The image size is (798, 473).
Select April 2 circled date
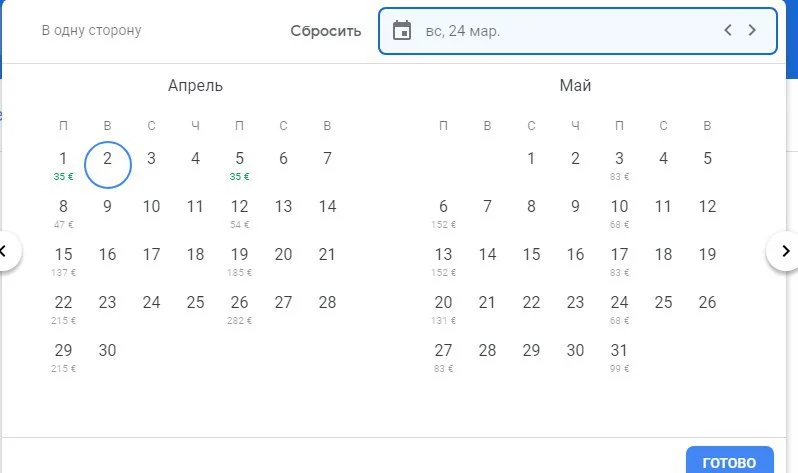(x=108, y=163)
